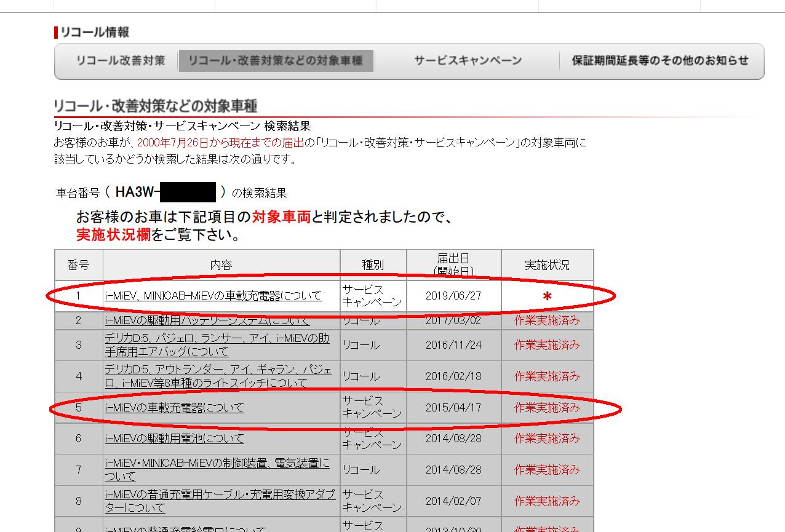
Task: Click 作業実施済み status for the 駆動用電池 row
Action: click(547, 439)
